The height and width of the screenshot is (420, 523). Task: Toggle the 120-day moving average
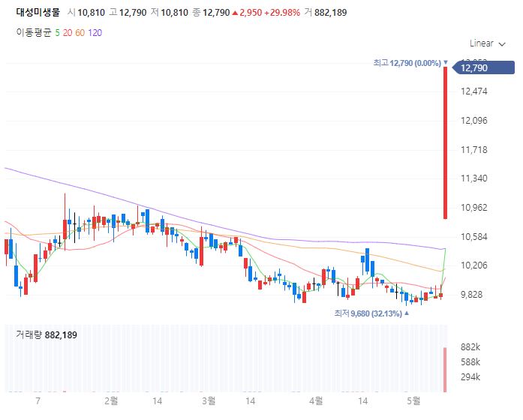point(95,33)
